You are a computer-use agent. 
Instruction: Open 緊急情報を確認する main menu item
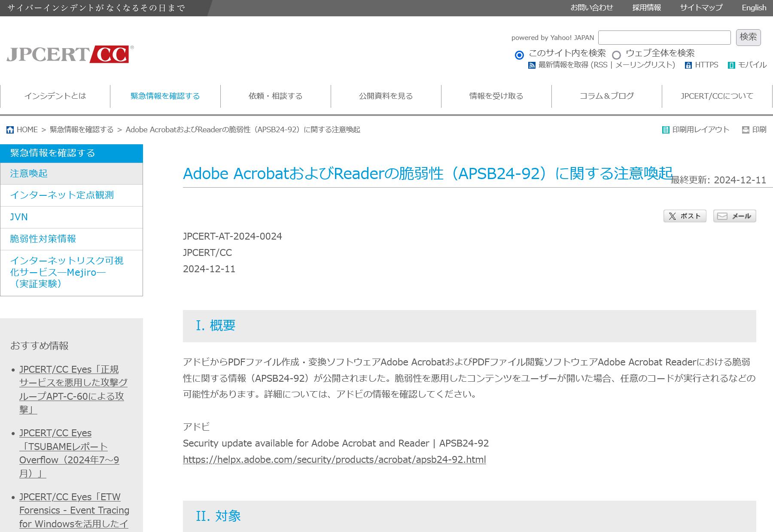point(165,96)
